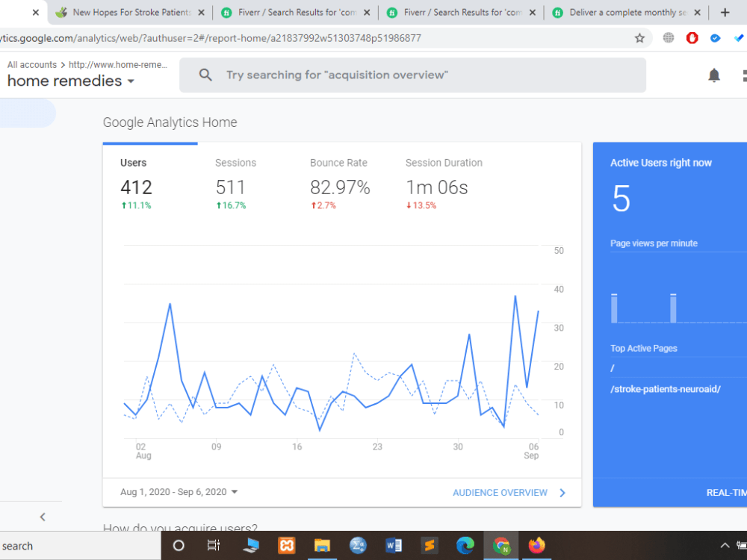Open the AUDIENCE OVERVIEW report link
The image size is (747, 560).
click(500, 493)
